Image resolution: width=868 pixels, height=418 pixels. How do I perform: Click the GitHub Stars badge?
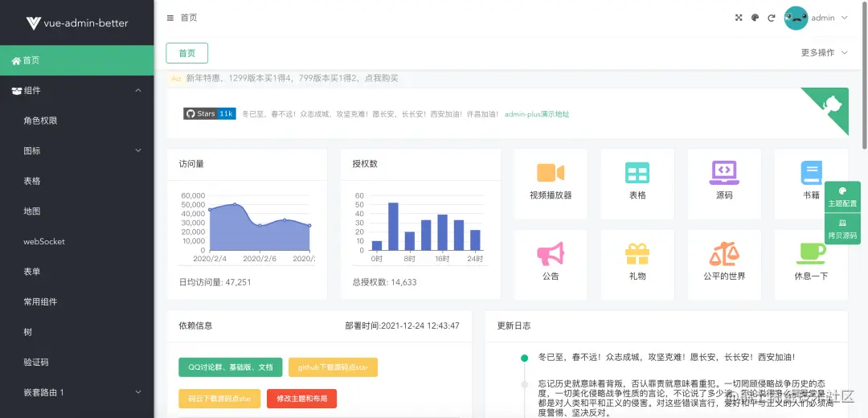(x=210, y=113)
